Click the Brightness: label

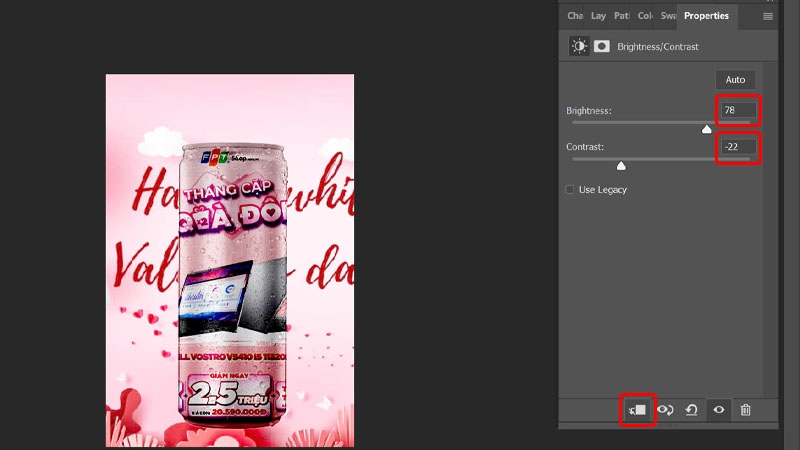click(589, 110)
